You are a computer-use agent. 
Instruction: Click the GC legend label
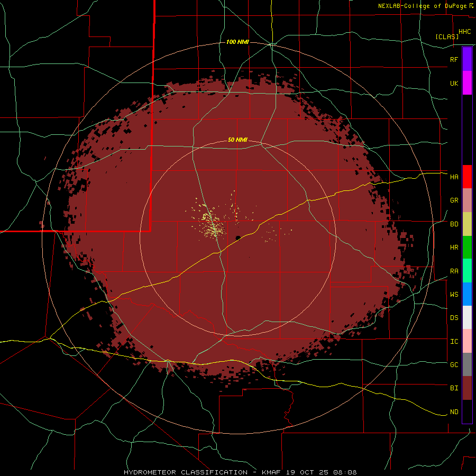[454, 364]
